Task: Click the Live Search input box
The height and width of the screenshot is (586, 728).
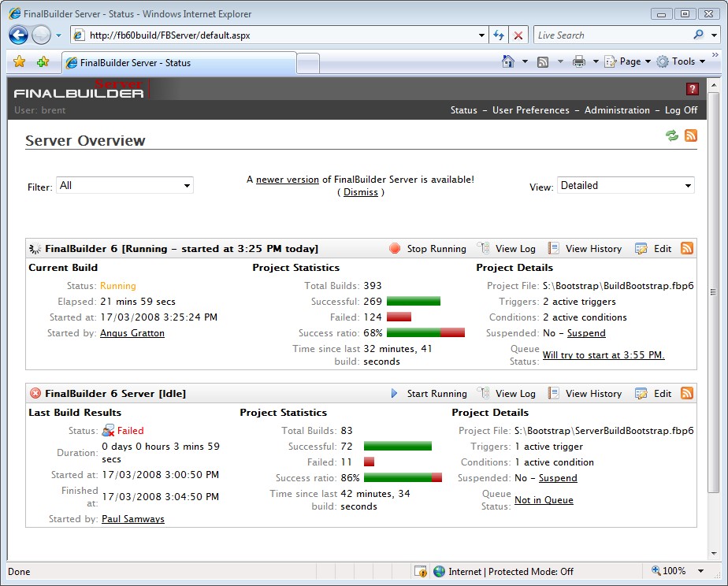Action: pyautogui.click(x=612, y=35)
